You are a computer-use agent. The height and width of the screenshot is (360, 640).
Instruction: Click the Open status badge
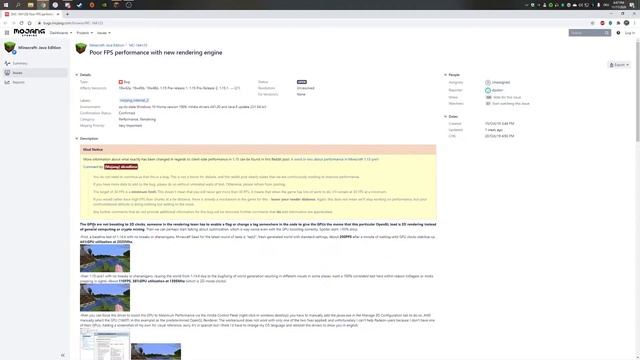coord(302,82)
